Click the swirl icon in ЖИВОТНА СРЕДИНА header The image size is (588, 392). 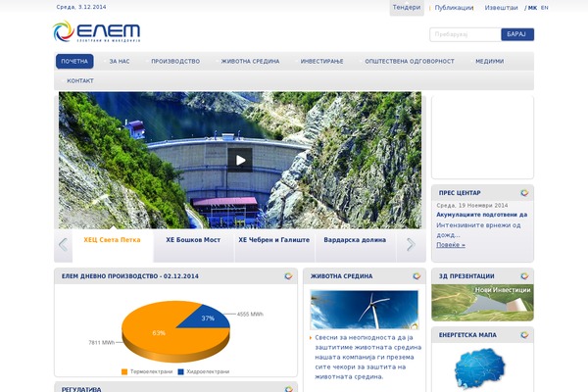(416, 276)
